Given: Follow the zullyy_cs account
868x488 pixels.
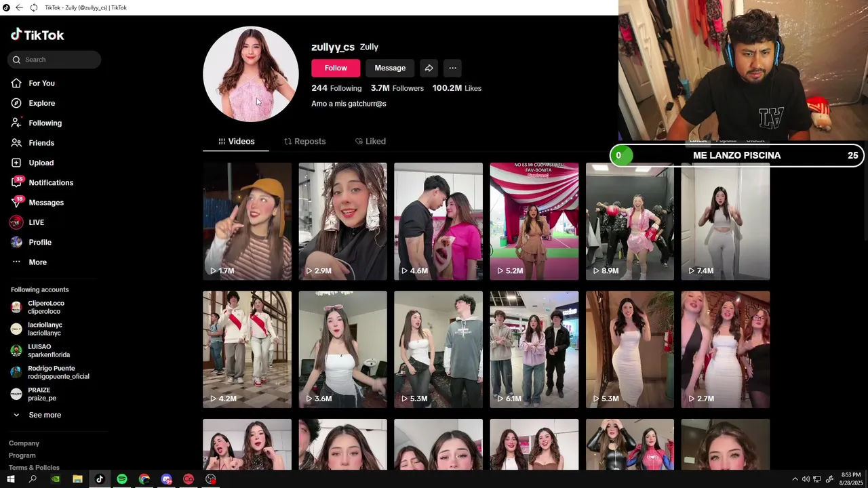Looking at the screenshot, I should 336,68.
